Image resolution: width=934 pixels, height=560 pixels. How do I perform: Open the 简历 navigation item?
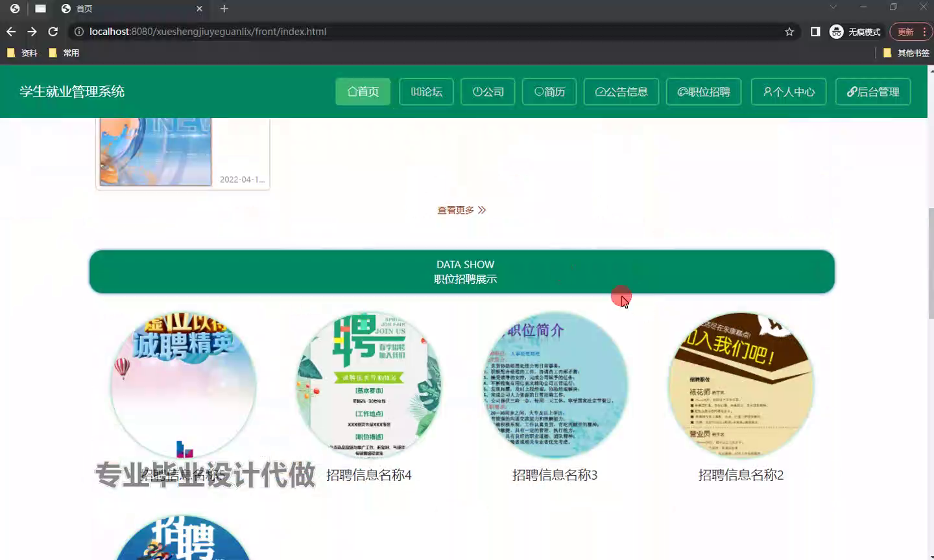(x=549, y=91)
